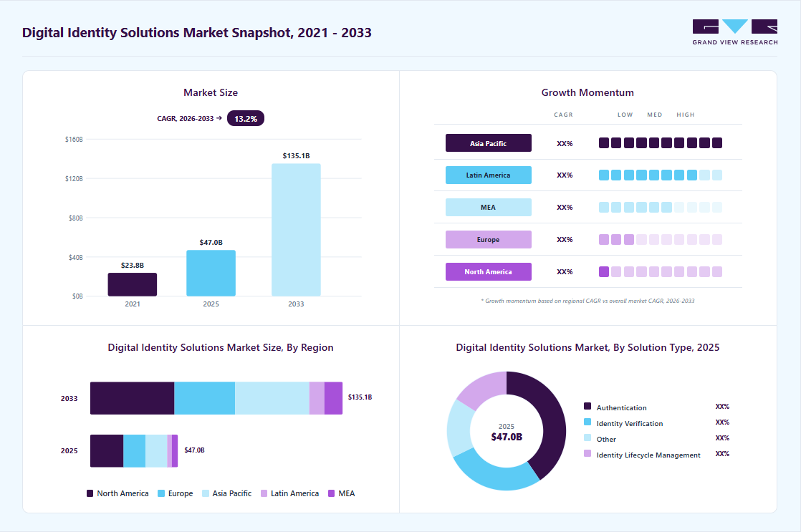Viewport: 801px width, 532px height.
Task: Click the $135.1B label above 2033 bar
Action: tap(297, 155)
